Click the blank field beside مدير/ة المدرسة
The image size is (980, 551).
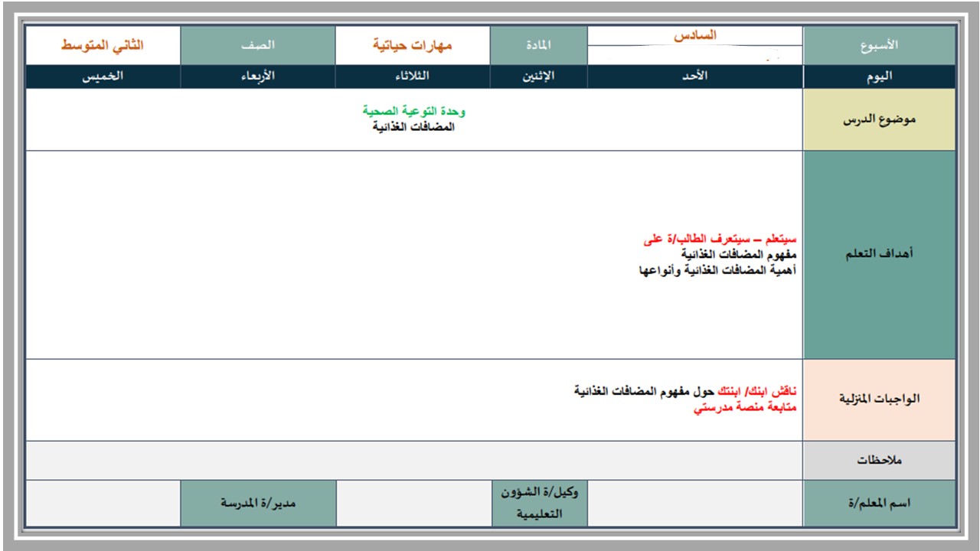(x=103, y=504)
